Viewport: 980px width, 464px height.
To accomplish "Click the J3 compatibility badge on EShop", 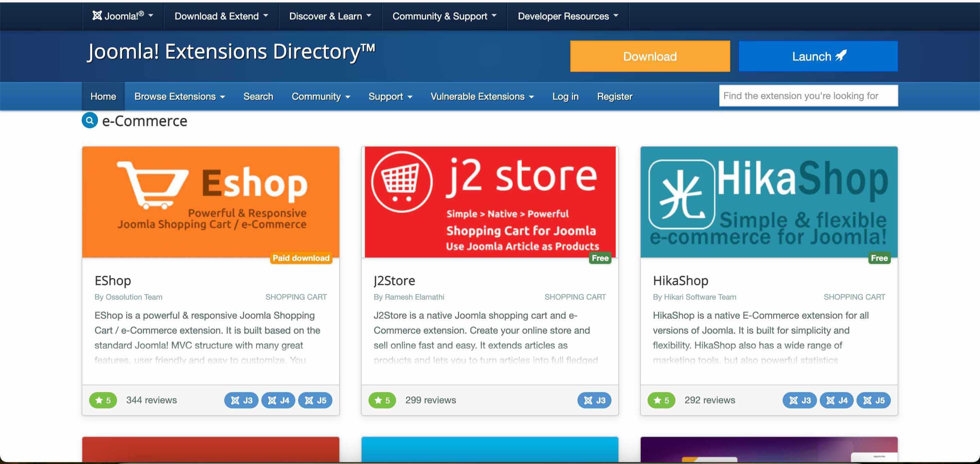I will click(241, 400).
